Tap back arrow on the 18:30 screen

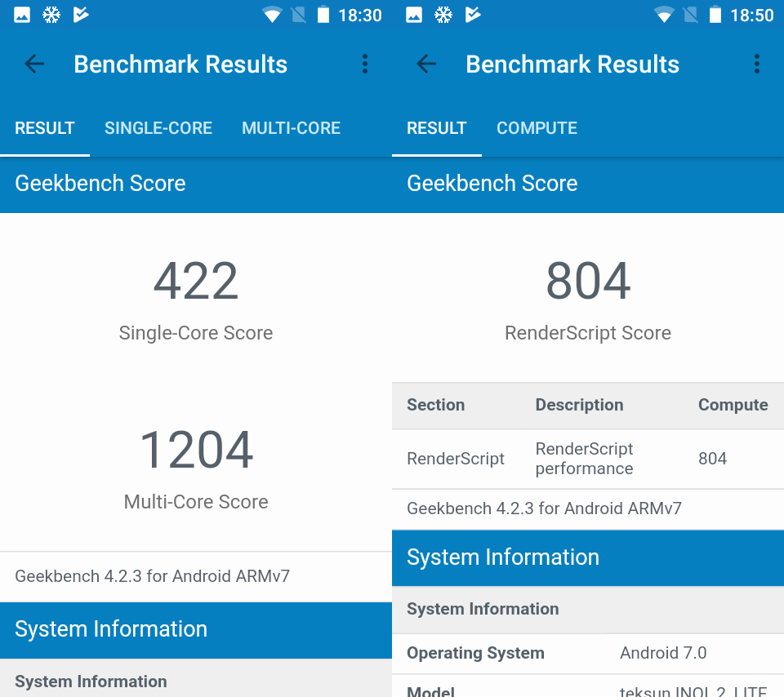pyautogui.click(x=34, y=64)
